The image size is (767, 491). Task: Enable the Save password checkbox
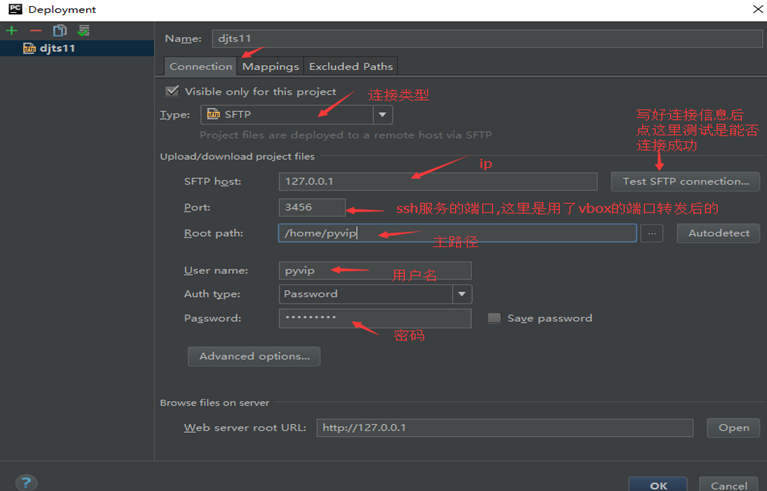click(494, 318)
